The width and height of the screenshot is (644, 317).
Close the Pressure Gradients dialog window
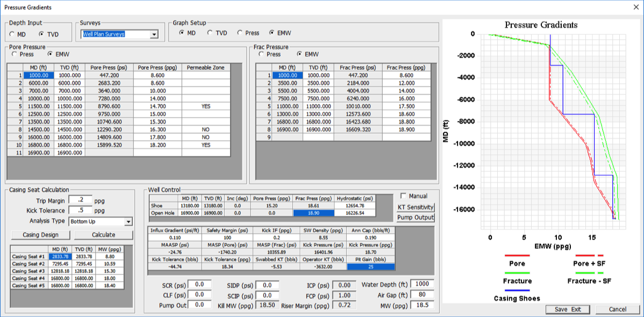[x=635, y=8]
